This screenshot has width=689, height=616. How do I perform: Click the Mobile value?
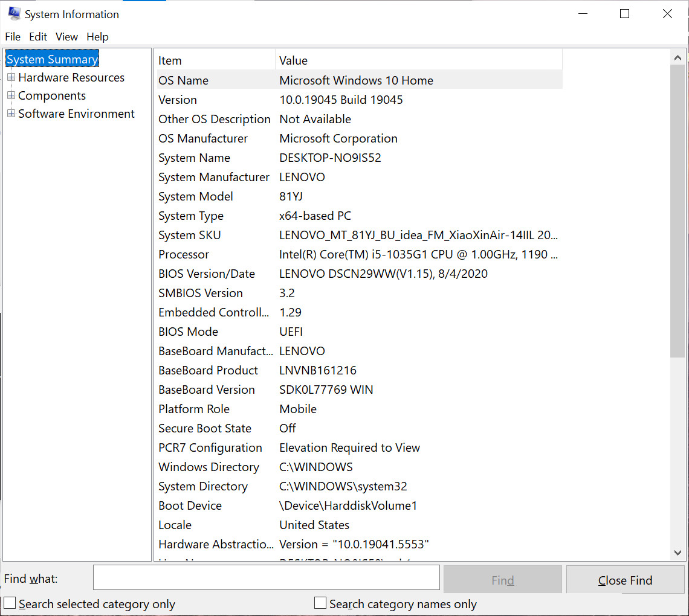[x=298, y=409]
